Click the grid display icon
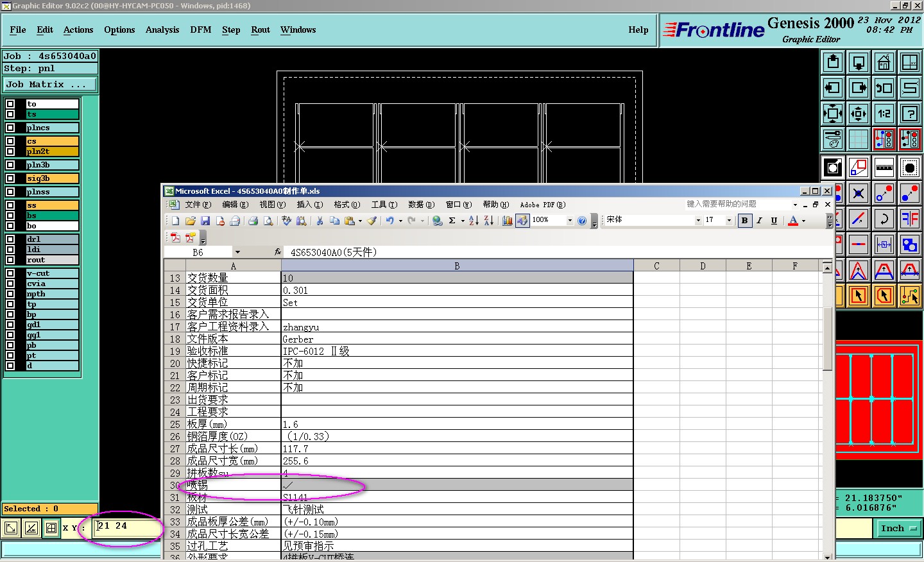The width and height of the screenshot is (924, 562). click(859, 139)
